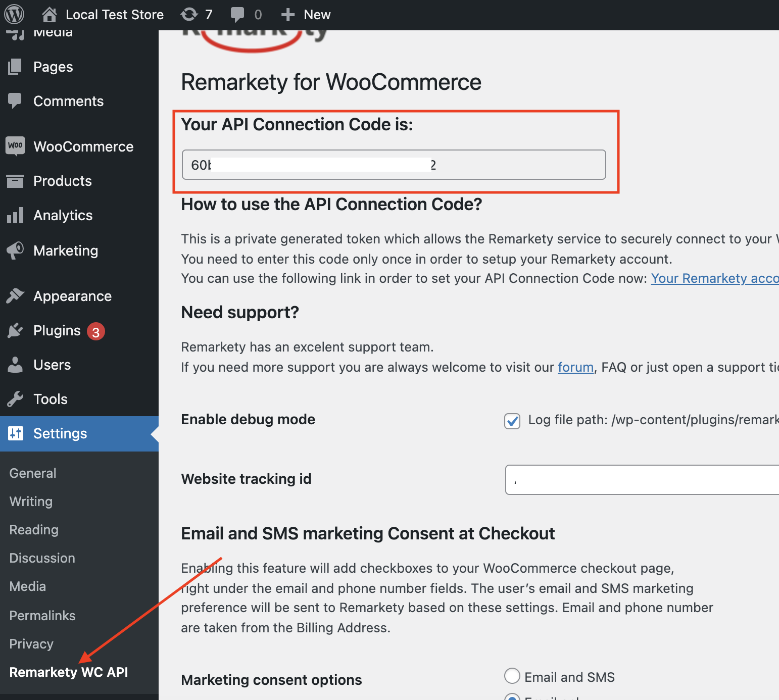The width and height of the screenshot is (779, 700).
Task: Uncheck the Enable debug mode checkbox
Action: coord(512,420)
